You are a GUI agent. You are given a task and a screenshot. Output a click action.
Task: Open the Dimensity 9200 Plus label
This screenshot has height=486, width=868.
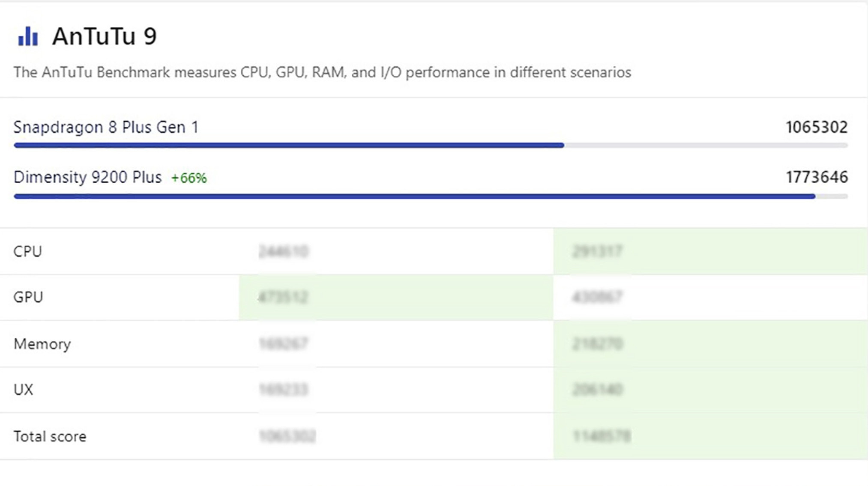click(87, 177)
